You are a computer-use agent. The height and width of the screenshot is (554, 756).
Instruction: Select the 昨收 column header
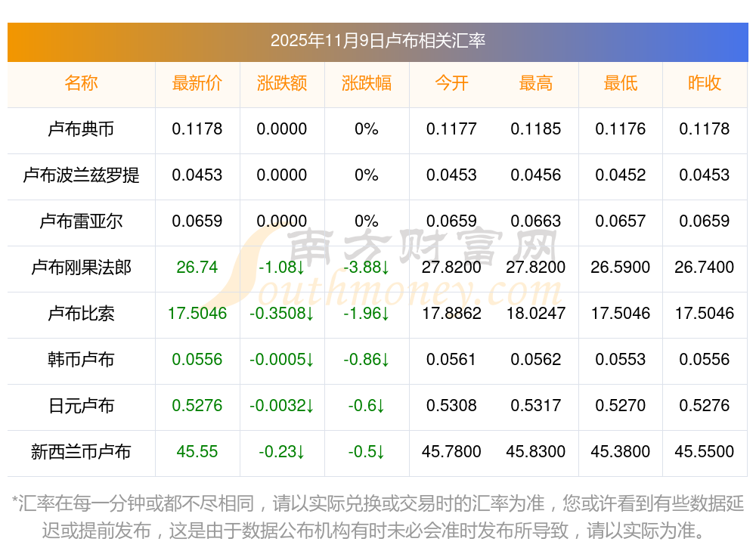click(705, 83)
